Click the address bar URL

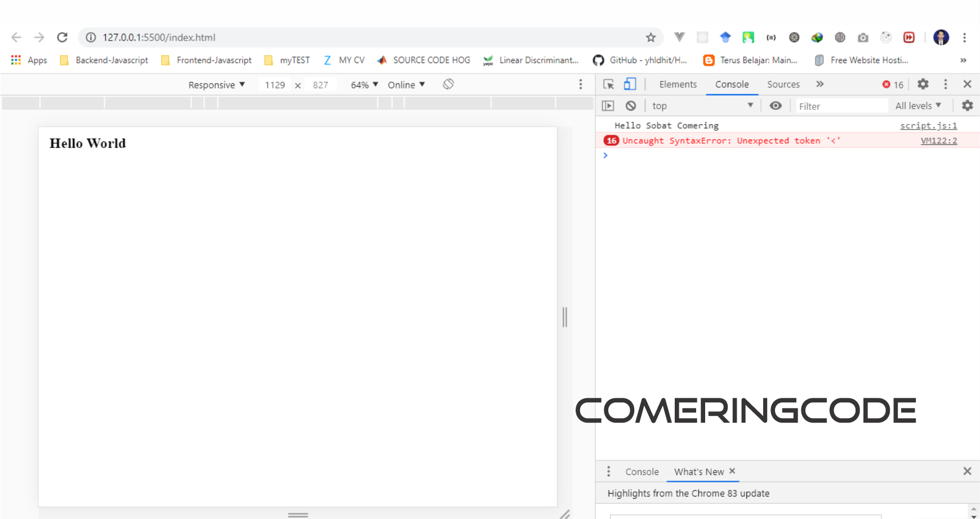point(159,37)
